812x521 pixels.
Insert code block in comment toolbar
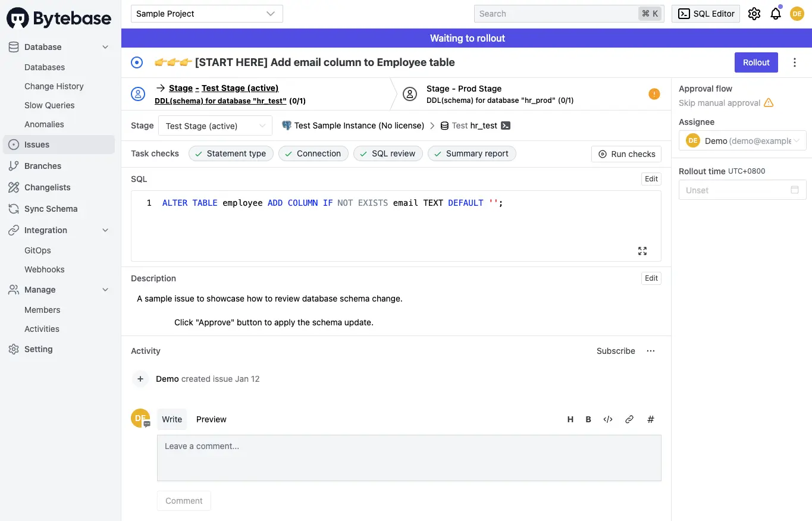[x=608, y=419]
